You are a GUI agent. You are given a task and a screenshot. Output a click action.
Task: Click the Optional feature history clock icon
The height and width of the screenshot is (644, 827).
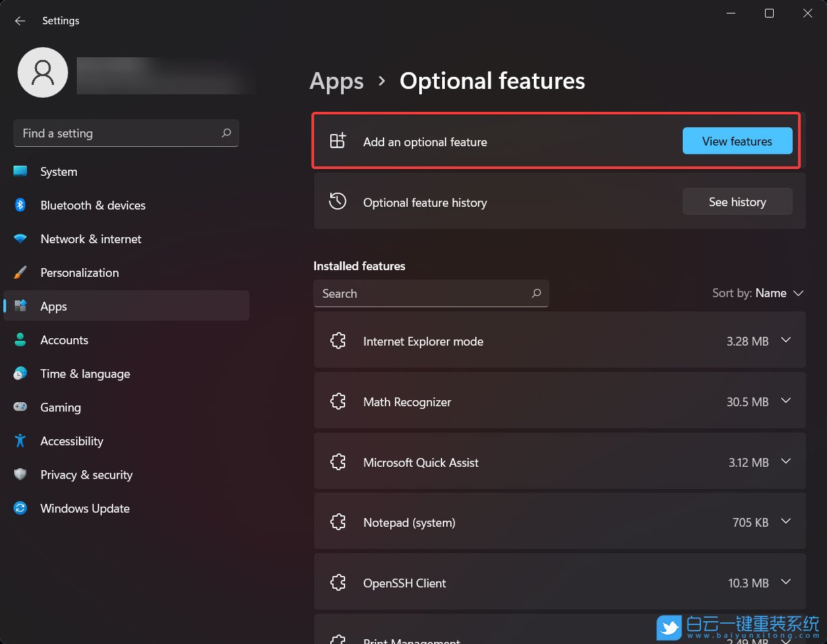click(x=338, y=202)
